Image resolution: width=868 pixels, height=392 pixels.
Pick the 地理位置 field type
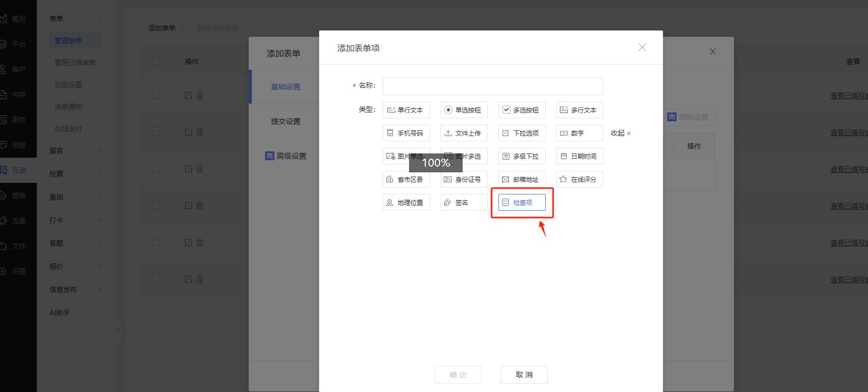click(x=406, y=202)
